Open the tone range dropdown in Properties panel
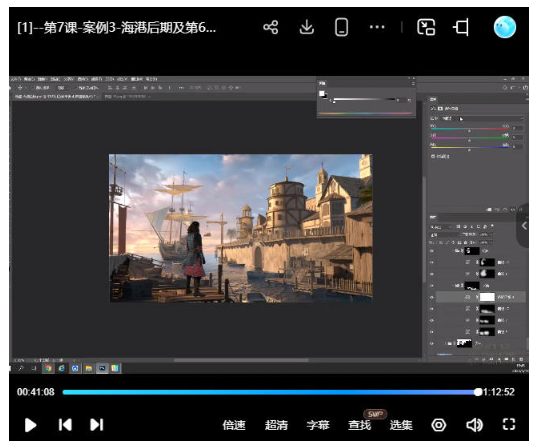The width and height of the screenshot is (536, 446). click(x=483, y=118)
